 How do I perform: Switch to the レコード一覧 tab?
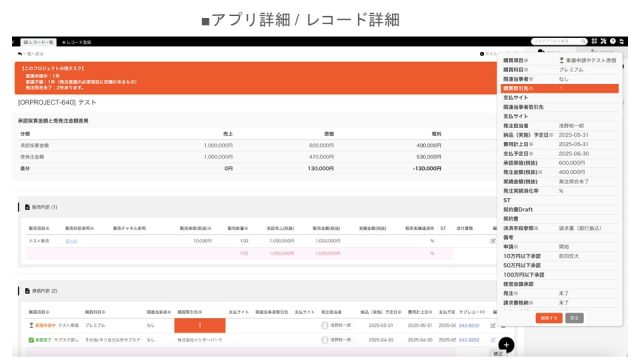tap(38, 42)
